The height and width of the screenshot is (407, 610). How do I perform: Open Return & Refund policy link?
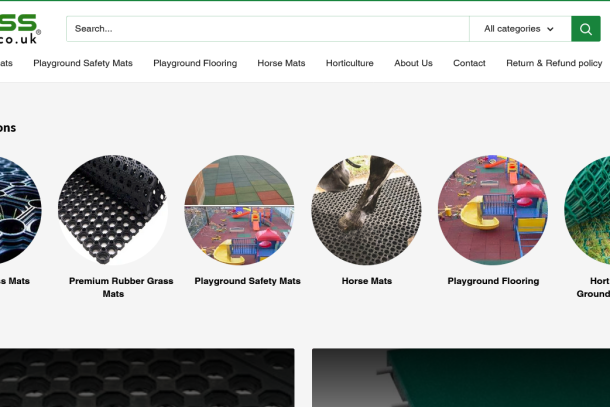click(554, 63)
